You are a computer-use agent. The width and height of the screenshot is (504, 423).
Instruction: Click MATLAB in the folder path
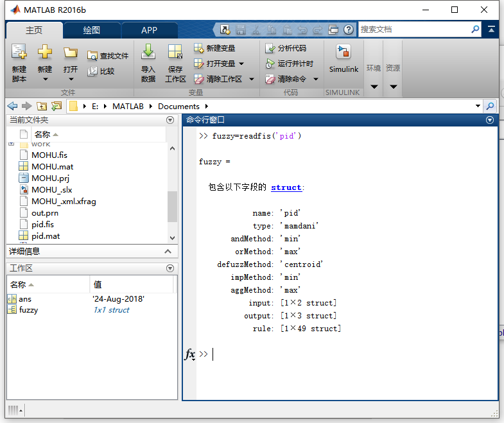click(x=128, y=107)
